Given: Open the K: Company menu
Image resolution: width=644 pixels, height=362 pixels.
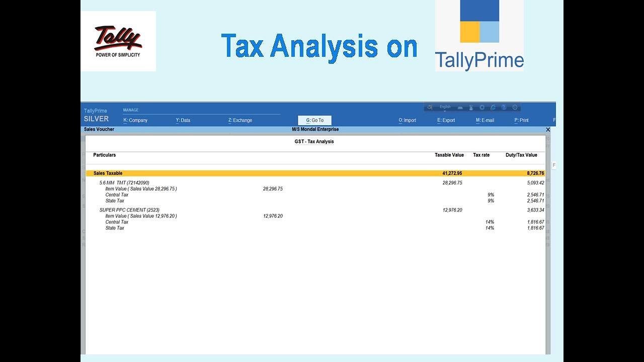Looking at the screenshot, I should point(135,120).
